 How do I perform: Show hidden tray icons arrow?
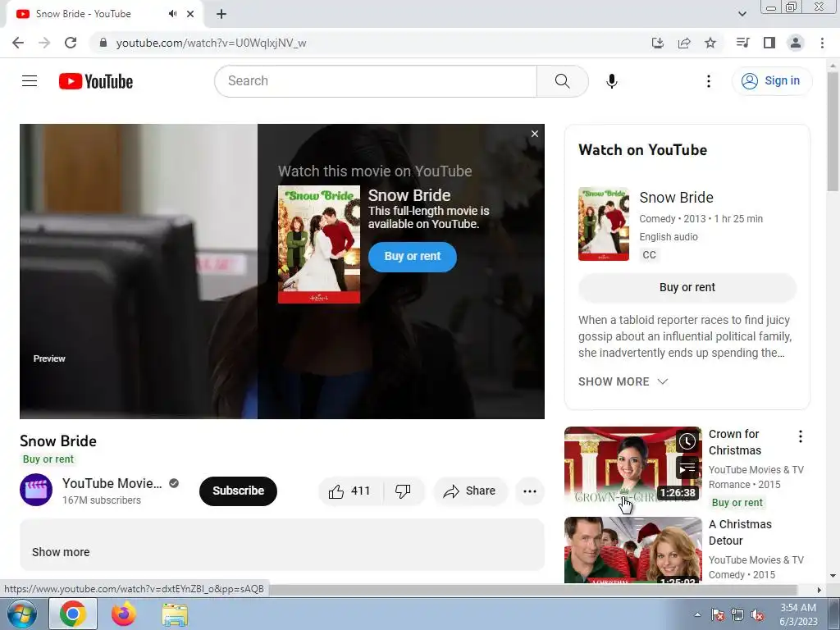(x=697, y=614)
